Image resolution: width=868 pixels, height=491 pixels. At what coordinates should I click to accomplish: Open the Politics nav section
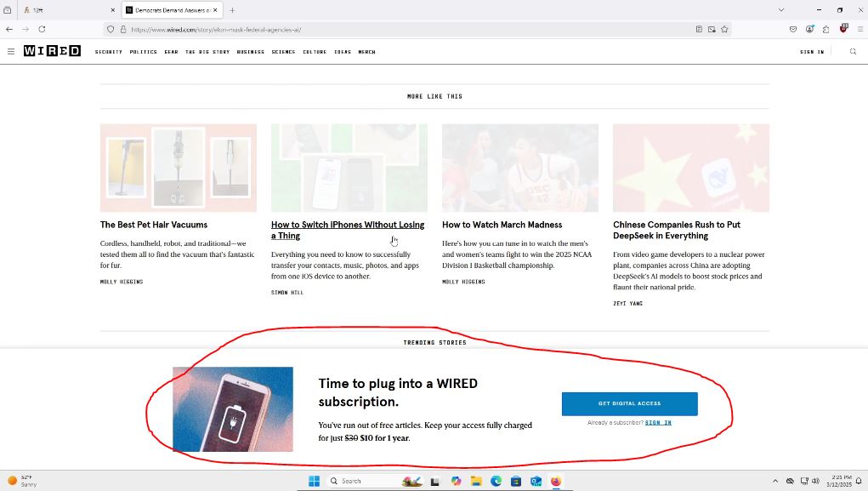144,52
